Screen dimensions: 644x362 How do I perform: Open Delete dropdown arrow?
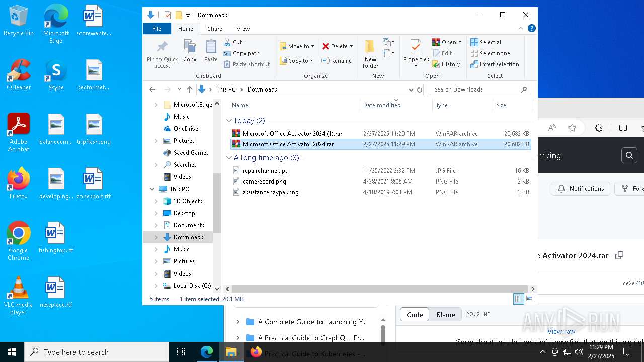pyautogui.click(x=351, y=46)
